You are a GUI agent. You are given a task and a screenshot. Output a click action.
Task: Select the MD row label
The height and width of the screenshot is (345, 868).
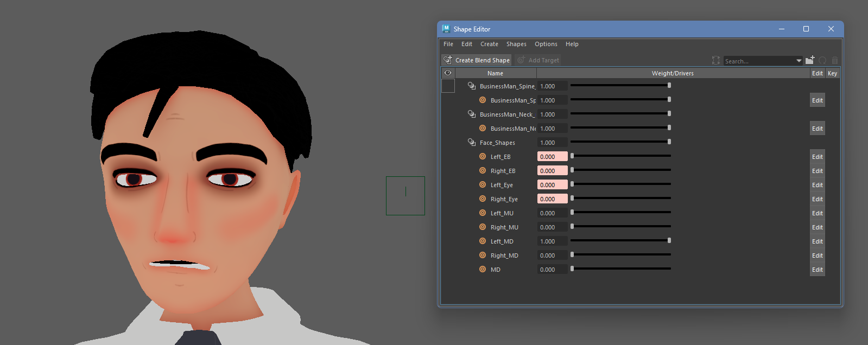click(496, 270)
